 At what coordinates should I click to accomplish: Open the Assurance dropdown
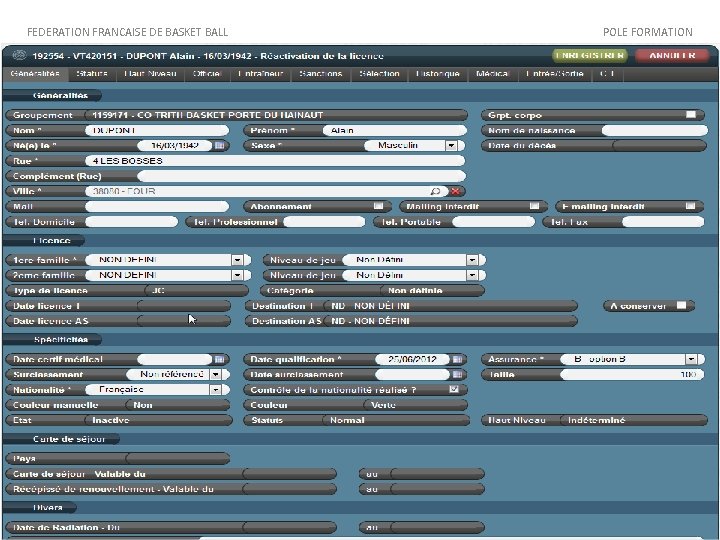tap(691, 359)
